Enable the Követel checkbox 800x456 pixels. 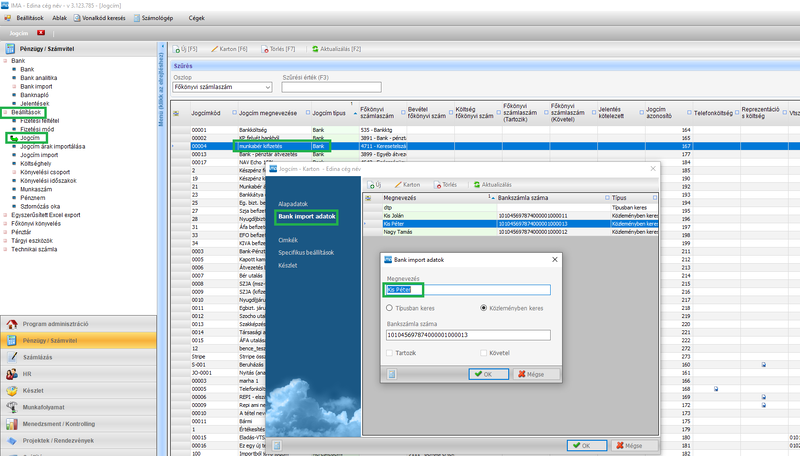pyautogui.click(x=485, y=353)
